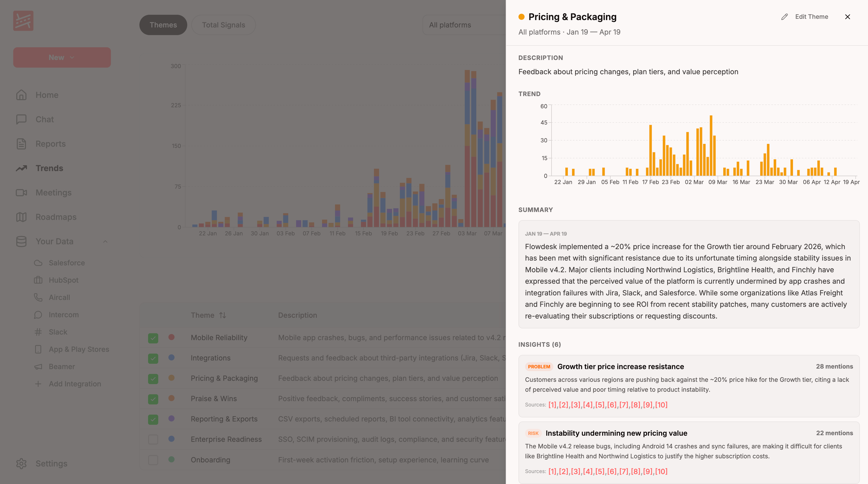
Task: Switch to the Total Signals tab
Action: click(x=223, y=25)
